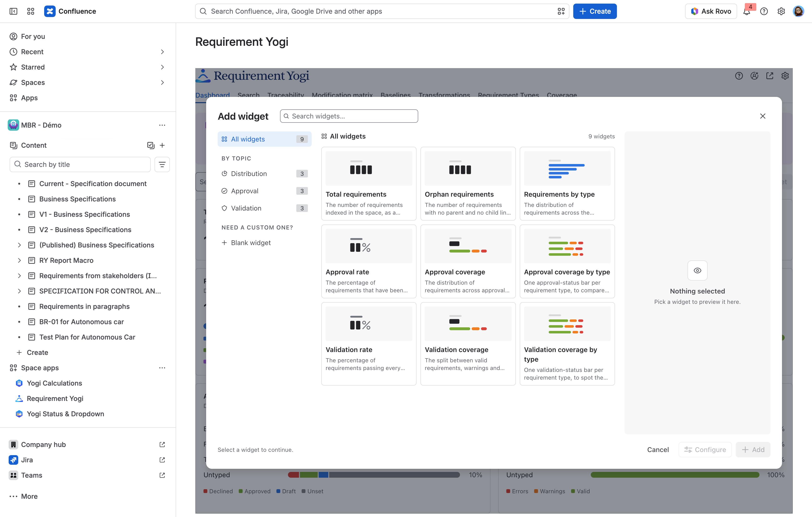Open Requirement Yogi help icon
This screenshot has height=517, width=812.
pyautogui.click(x=739, y=76)
